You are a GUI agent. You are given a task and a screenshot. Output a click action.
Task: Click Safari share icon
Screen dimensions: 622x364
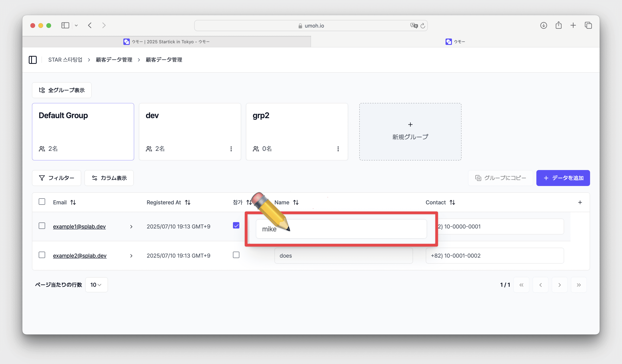click(x=559, y=25)
